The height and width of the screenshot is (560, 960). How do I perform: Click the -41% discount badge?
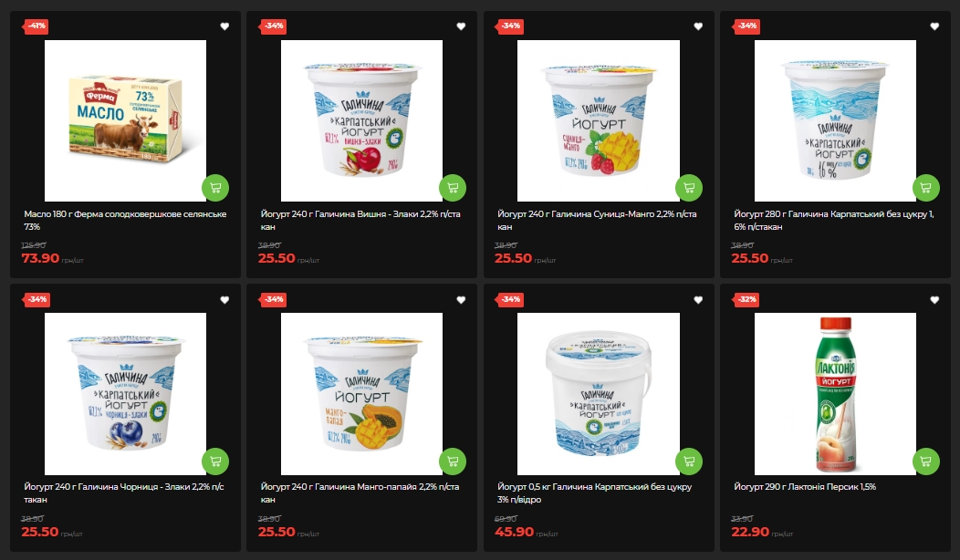tap(37, 26)
